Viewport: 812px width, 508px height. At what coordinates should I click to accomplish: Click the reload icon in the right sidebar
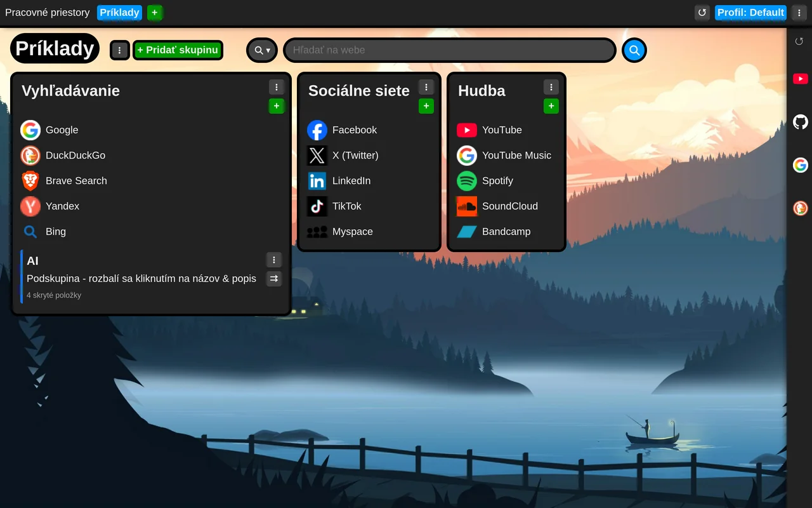[x=799, y=41]
